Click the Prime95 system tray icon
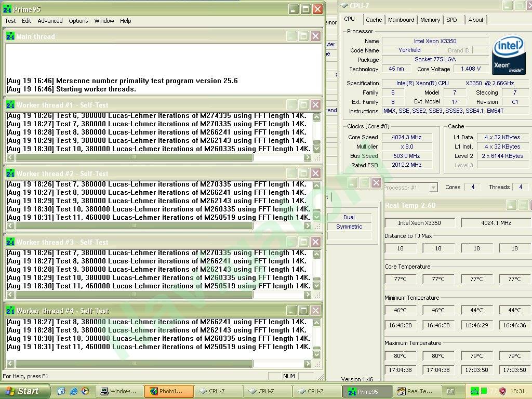The height and width of the screenshot is (399, 532). tap(475, 391)
